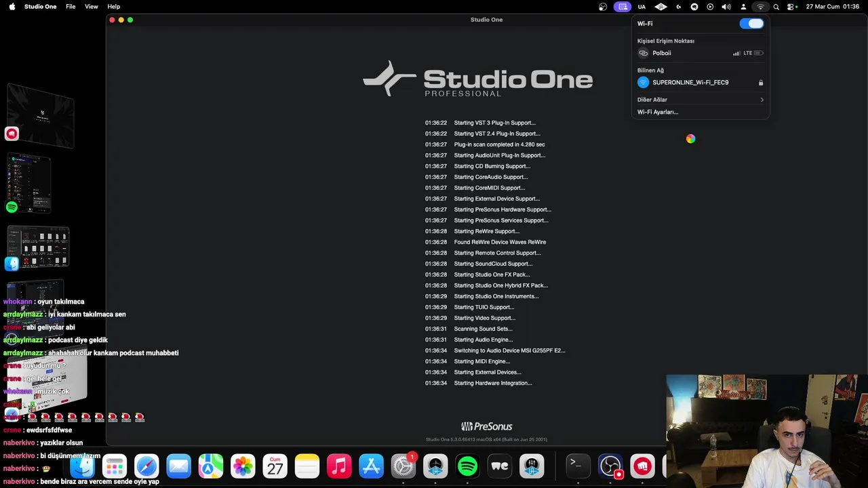Click the user account icon in menu bar
Viewport: 868px width, 488px height.
point(743,7)
